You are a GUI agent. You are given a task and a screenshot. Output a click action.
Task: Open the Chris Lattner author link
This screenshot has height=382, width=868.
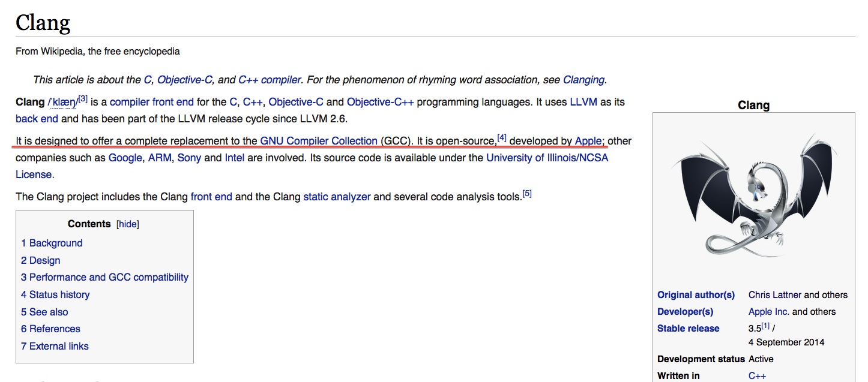[x=774, y=294]
